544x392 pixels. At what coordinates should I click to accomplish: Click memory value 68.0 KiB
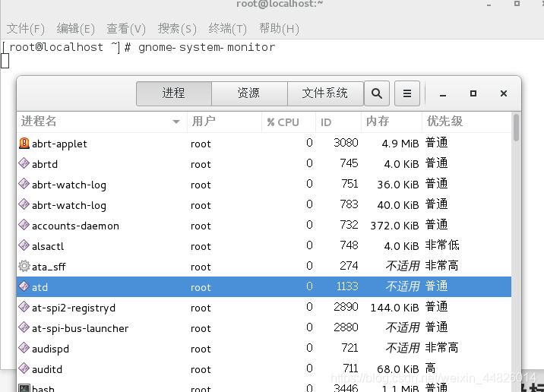pos(398,368)
